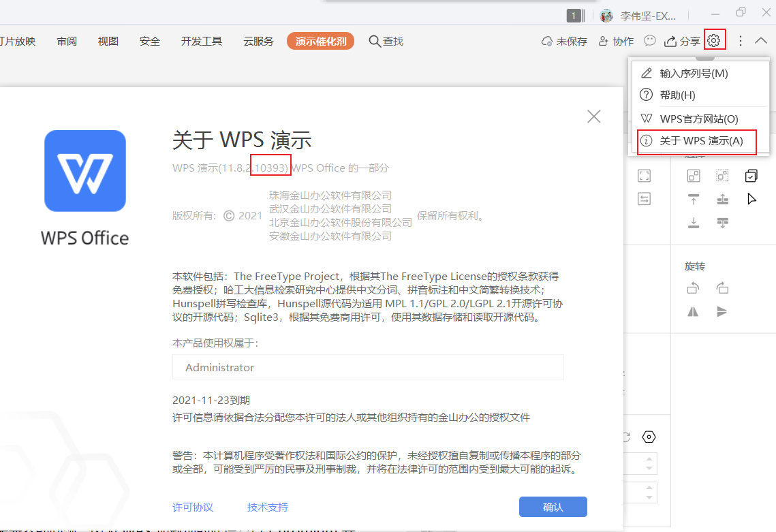The width and height of the screenshot is (776, 532).
Task: Open the 云服务 cloud services tab
Action: pyautogui.click(x=258, y=41)
